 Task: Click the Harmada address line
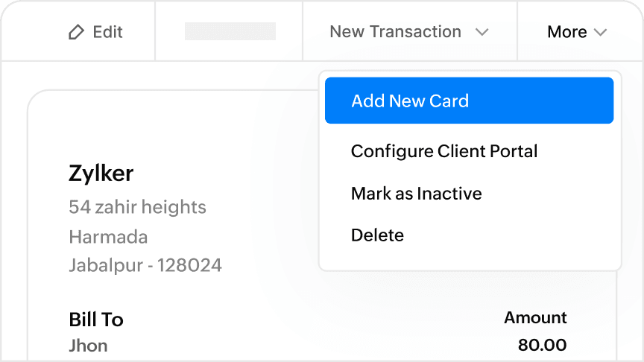tap(108, 237)
